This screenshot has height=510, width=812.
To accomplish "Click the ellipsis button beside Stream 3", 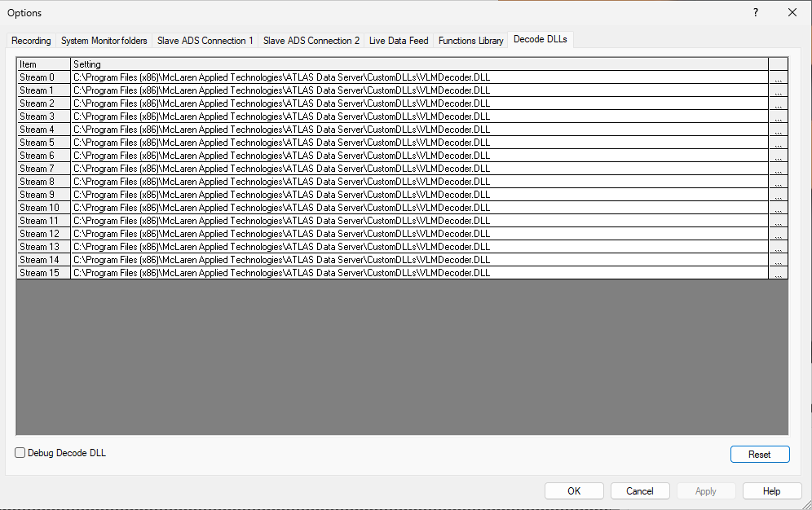I will pos(778,116).
